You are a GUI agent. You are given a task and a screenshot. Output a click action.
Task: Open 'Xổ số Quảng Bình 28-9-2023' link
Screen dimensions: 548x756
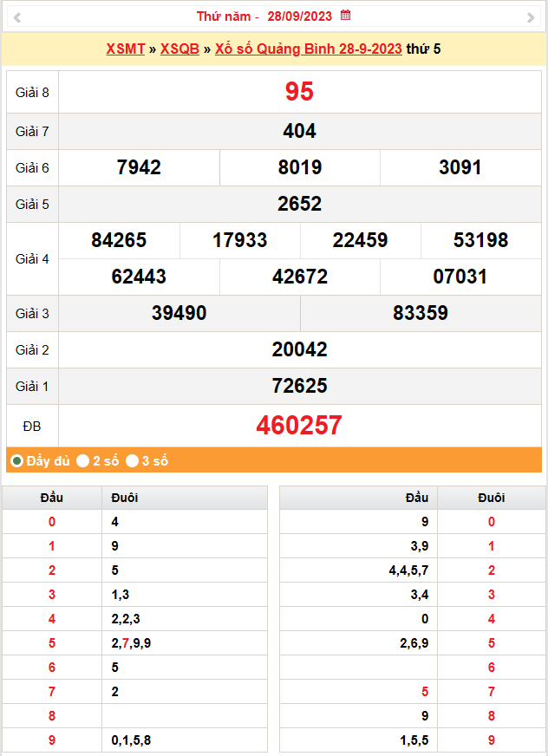pos(308,49)
